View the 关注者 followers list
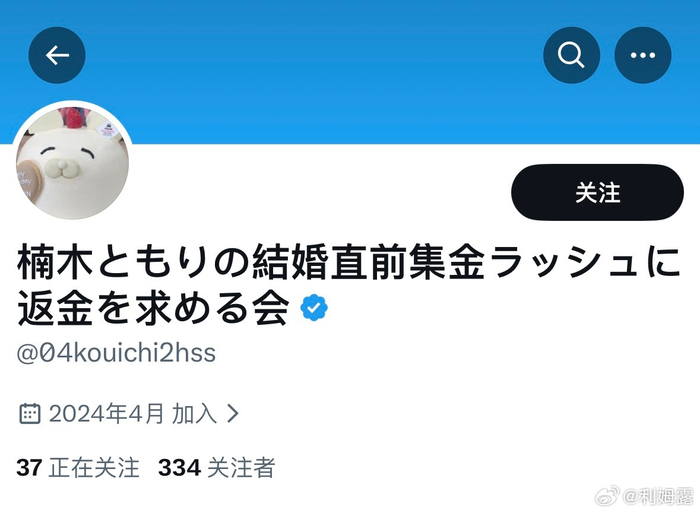Screen dimensions: 700x513 point(241,467)
